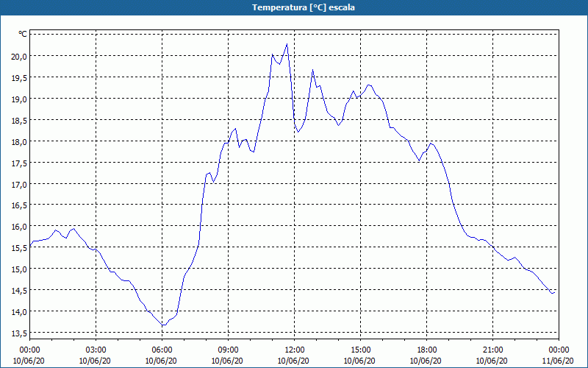The image size is (588, 368).
Task: Select the 18,0 temperature axis label
Action: click(x=20, y=142)
